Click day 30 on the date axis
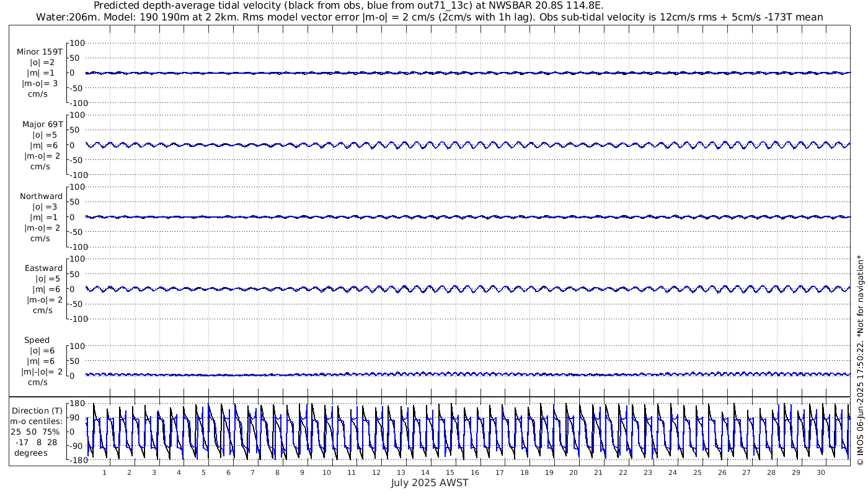The image size is (868, 496). [x=821, y=472]
